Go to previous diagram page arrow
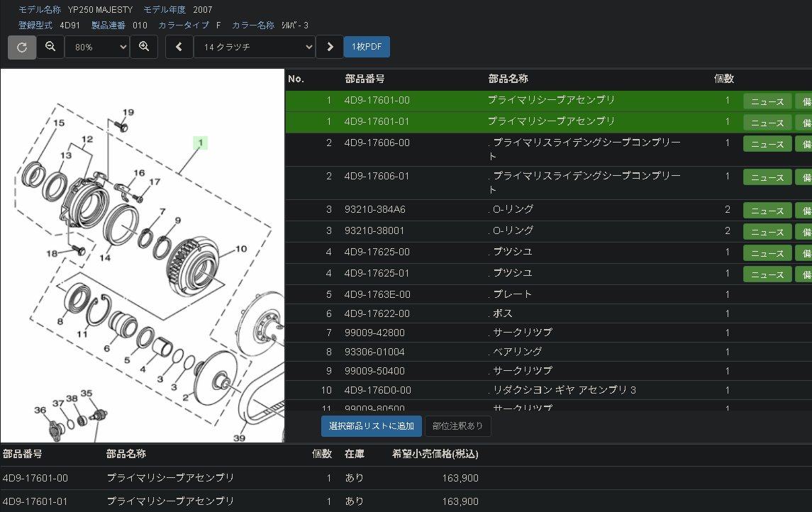The height and width of the screenshot is (512, 812). click(179, 47)
